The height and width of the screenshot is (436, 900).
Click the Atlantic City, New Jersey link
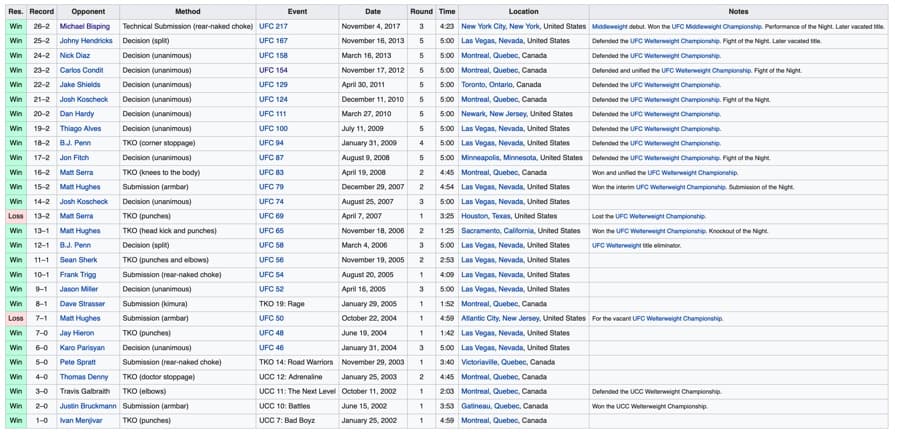tap(501, 318)
